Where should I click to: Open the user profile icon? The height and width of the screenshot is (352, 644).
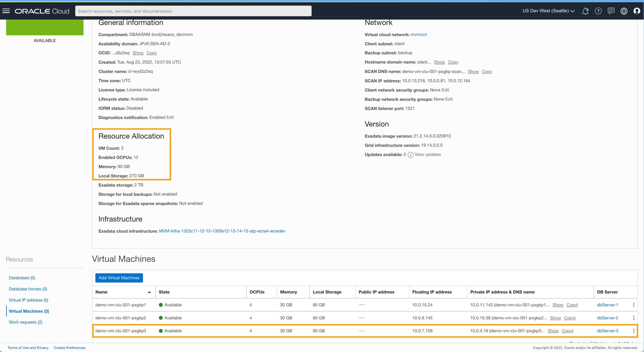[x=637, y=11]
